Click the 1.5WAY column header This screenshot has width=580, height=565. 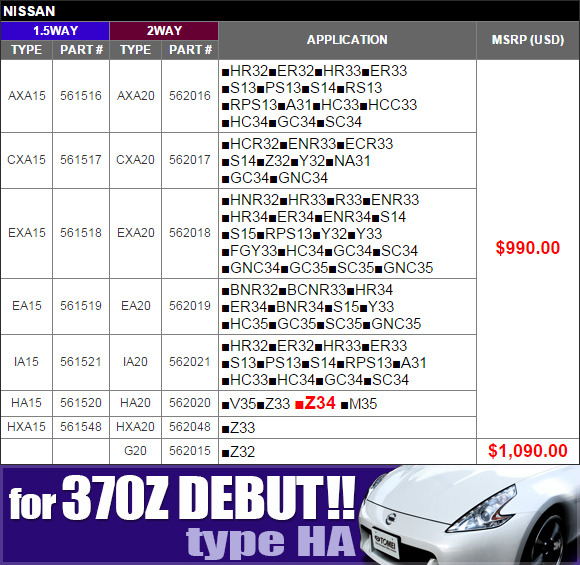[55, 31]
